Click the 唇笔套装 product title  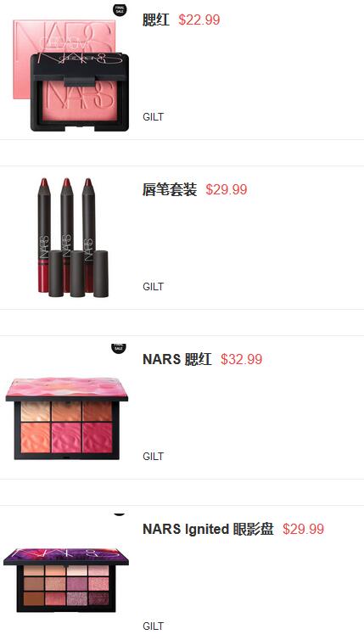[170, 189]
